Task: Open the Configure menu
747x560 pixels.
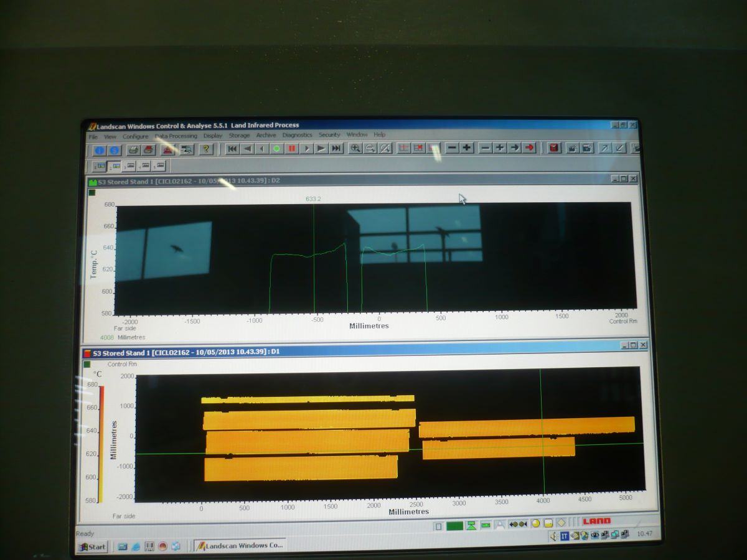Action: (136, 136)
